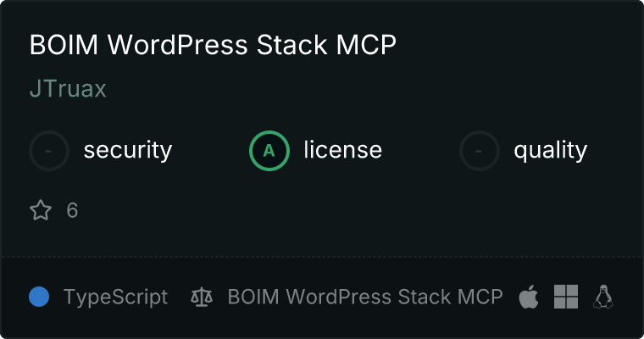Click the dashed divider above the footer

click(322, 257)
